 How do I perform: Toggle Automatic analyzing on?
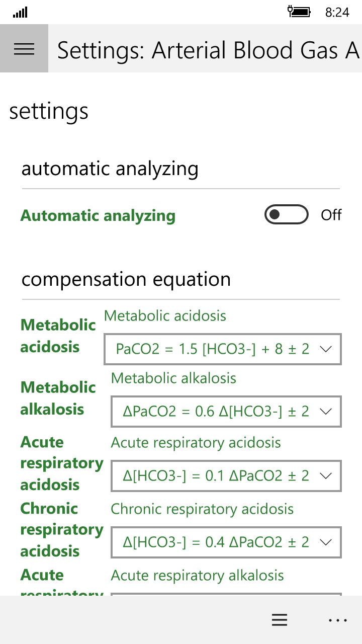point(286,214)
